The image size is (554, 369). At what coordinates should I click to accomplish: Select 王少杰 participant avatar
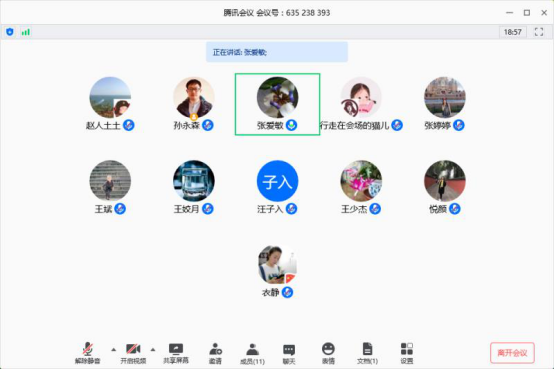[x=361, y=181]
